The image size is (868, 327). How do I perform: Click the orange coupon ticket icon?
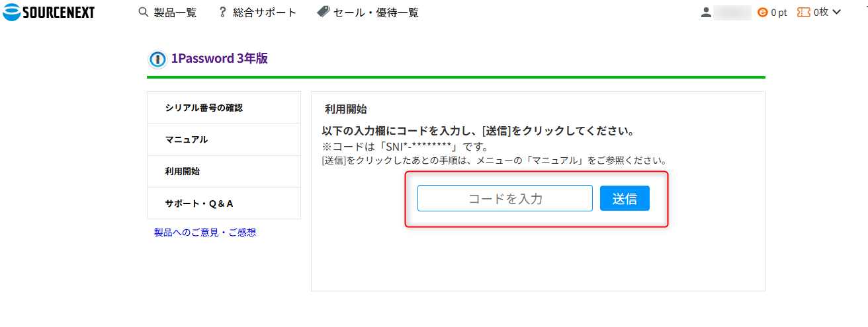[804, 12]
